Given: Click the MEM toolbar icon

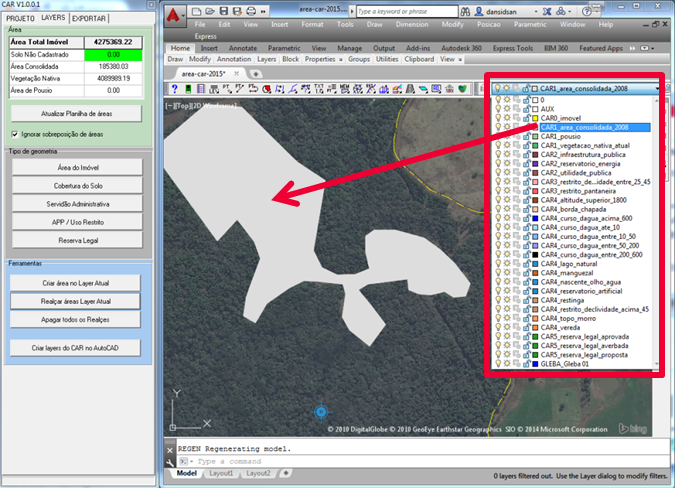Looking at the screenshot, I should click(x=344, y=89).
